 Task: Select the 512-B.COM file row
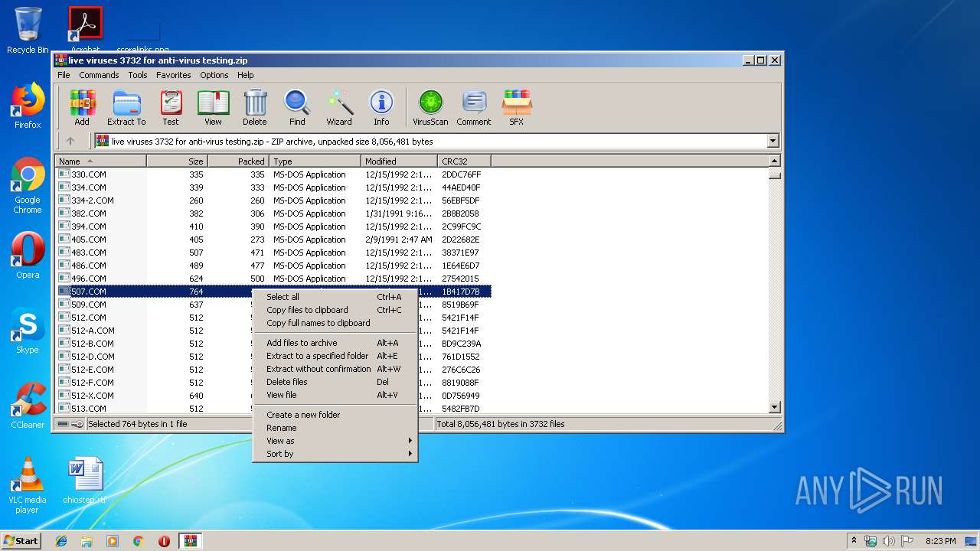tap(273, 344)
